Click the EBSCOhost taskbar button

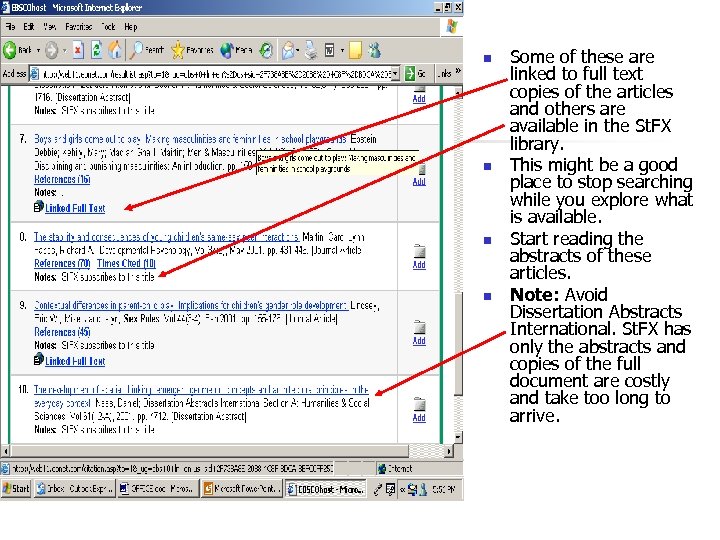pos(326,489)
